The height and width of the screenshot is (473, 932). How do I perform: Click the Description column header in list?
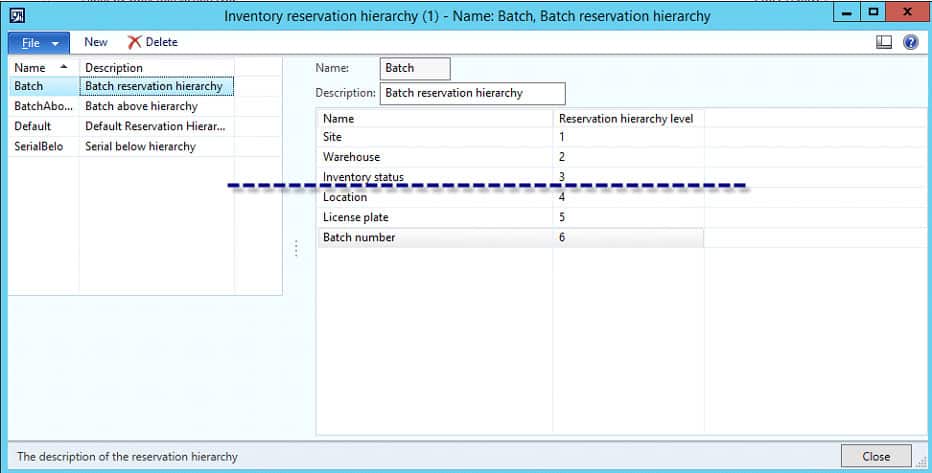(156, 68)
